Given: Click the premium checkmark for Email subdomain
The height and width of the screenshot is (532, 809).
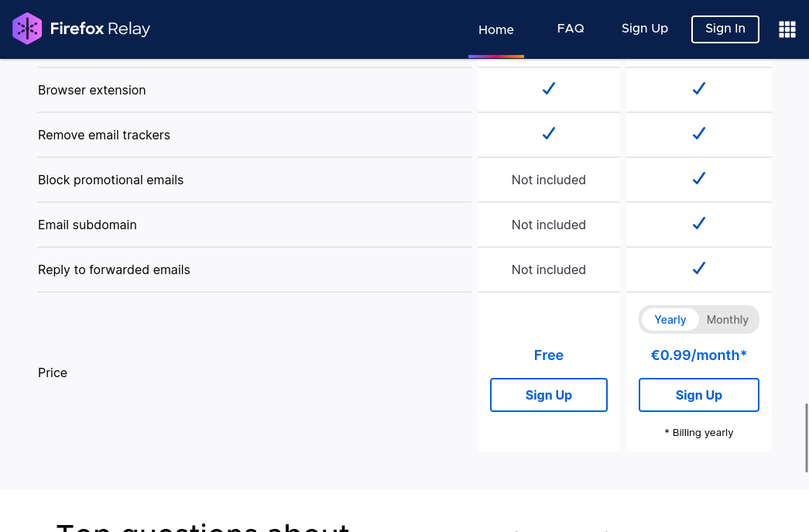Looking at the screenshot, I should 698,223.
